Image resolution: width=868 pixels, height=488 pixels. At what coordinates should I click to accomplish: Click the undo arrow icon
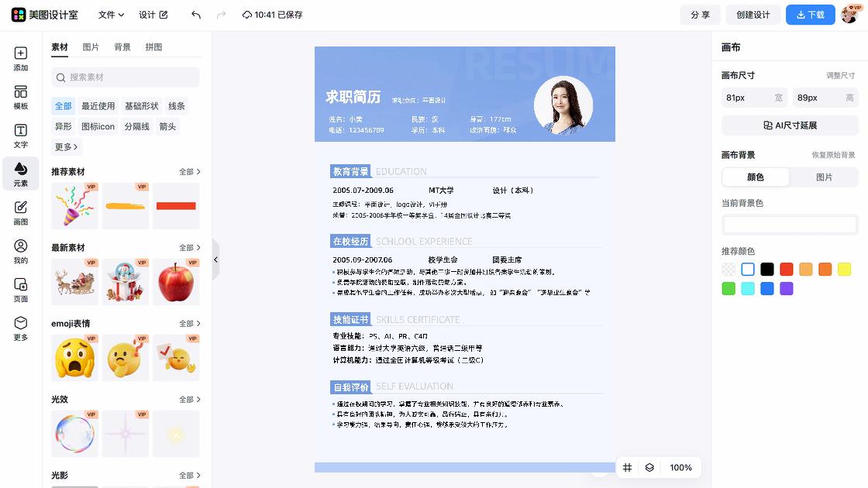(x=196, y=15)
